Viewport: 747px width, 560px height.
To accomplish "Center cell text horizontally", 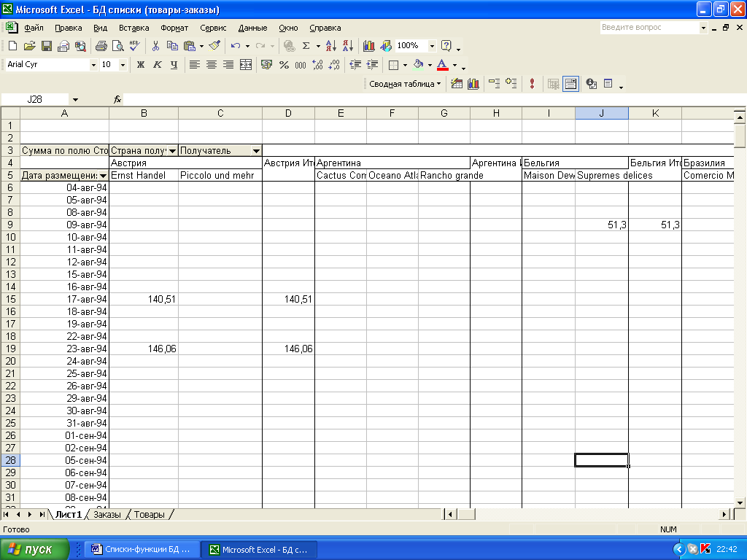I will tap(212, 65).
